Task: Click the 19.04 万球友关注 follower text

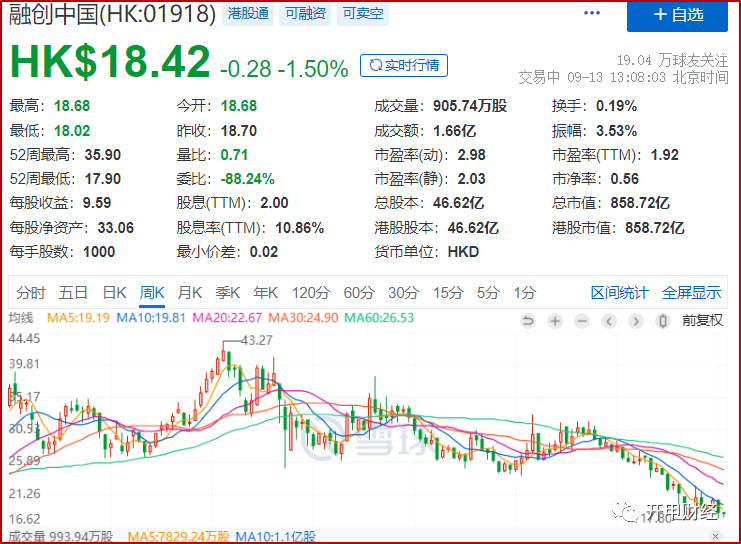Action: 672,60
